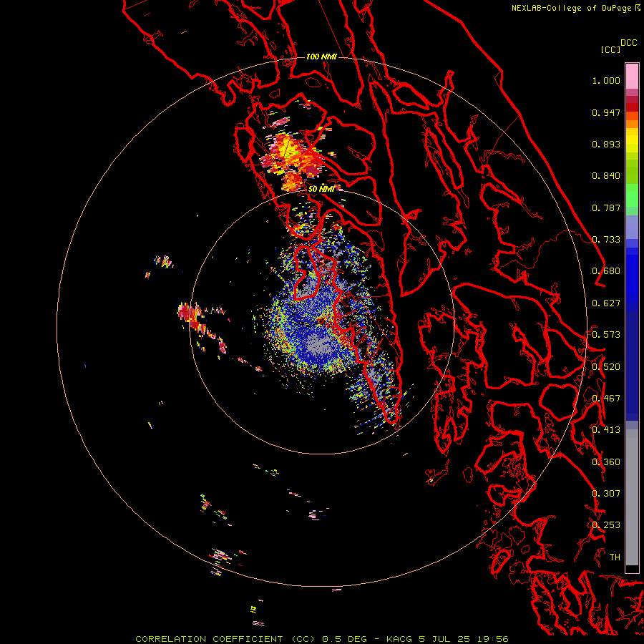Click the 0.520 value on the color scale
The width and height of the screenshot is (644, 644).
(606, 367)
